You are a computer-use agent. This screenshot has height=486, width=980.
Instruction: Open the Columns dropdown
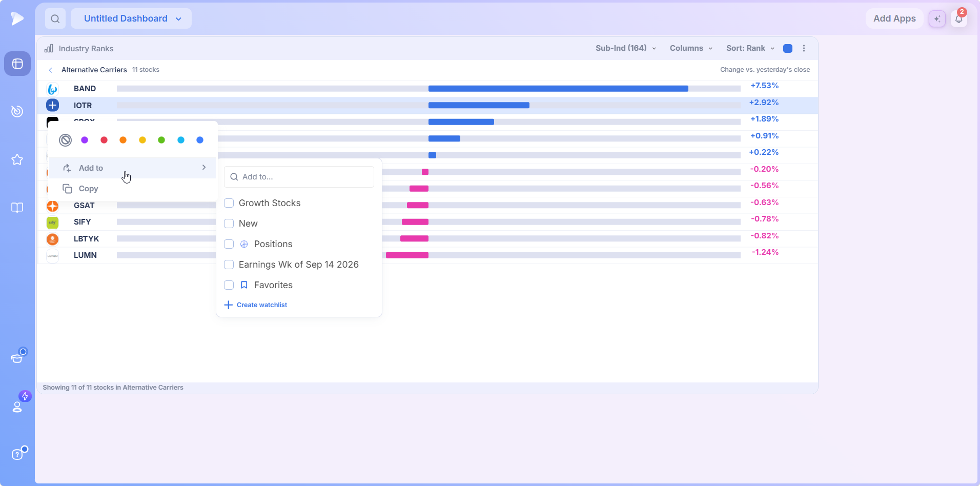point(691,48)
